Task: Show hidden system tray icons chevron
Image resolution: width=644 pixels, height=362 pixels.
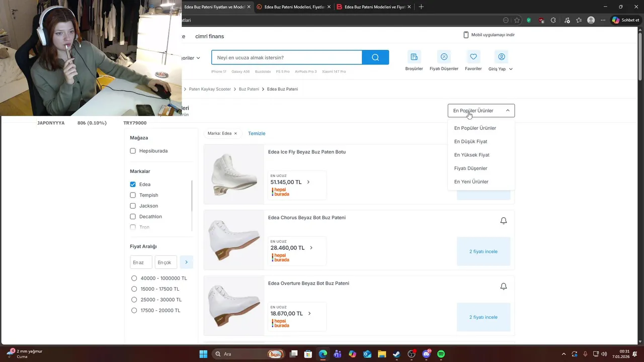Action: pyautogui.click(x=563, y=354)
